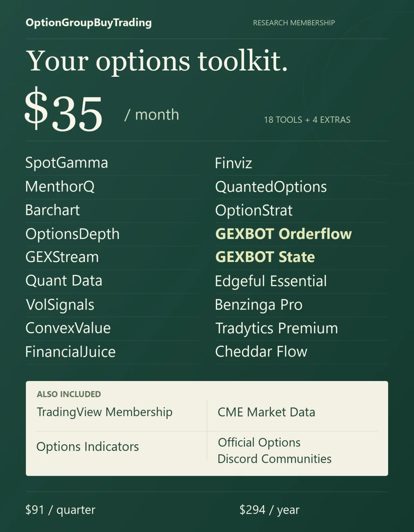Open the OptionsDepth entry

point(72,234)
